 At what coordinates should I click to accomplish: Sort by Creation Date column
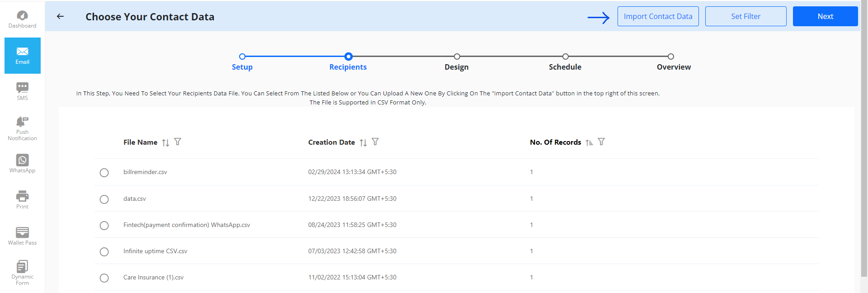(x=363, y=142)
